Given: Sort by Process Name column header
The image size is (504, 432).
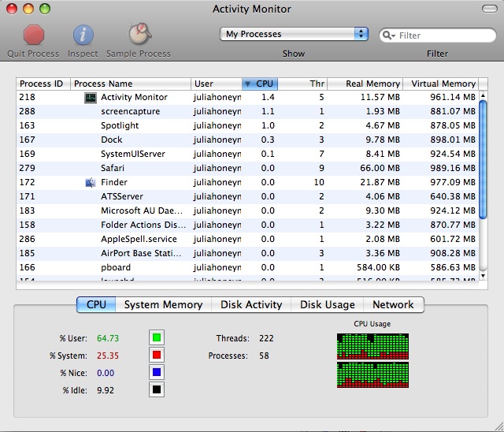Looking at the screenshot, I should [x=131, y=84].
